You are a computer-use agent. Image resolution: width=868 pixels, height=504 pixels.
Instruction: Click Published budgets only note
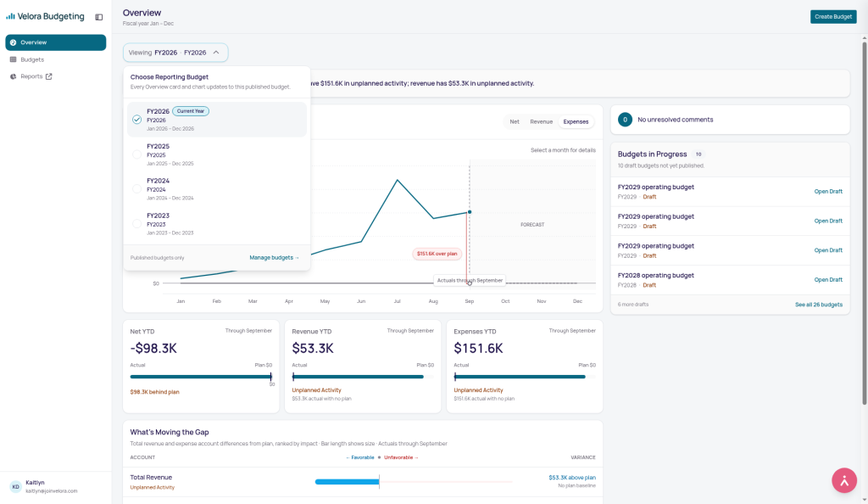tap(157, 258)
